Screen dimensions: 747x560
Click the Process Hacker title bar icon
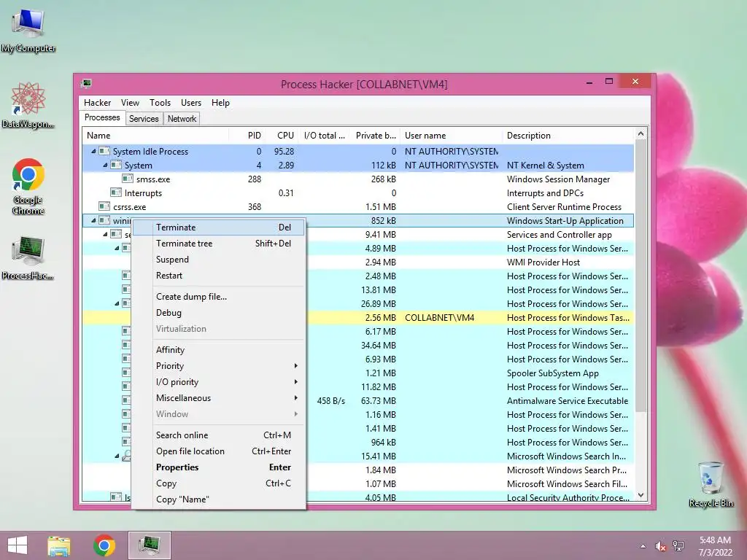click(86, 84)
